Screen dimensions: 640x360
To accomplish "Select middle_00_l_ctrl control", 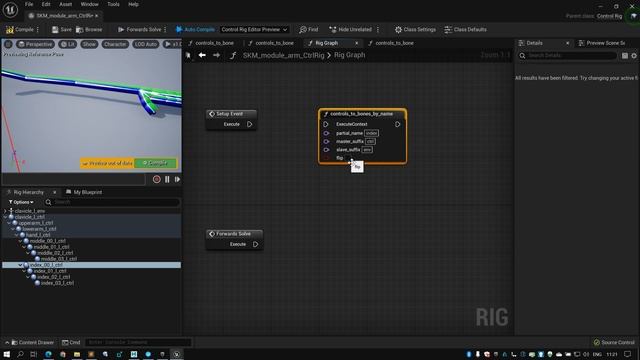I will pos(47,241).
